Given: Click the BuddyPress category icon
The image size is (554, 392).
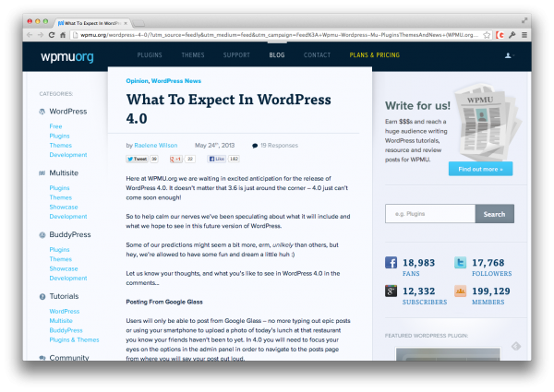Looking at the screenshot, I should 42,235.
